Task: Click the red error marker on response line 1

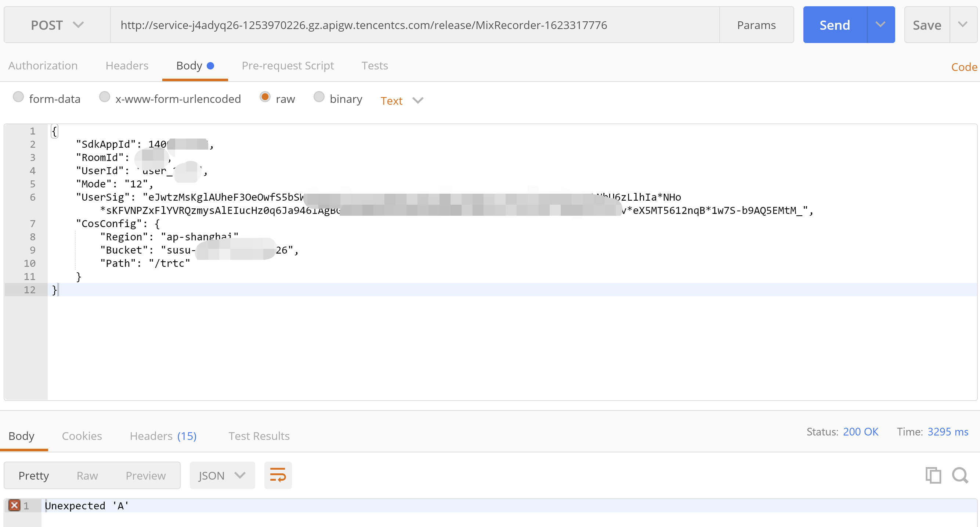Action: [x=14, y=505]
